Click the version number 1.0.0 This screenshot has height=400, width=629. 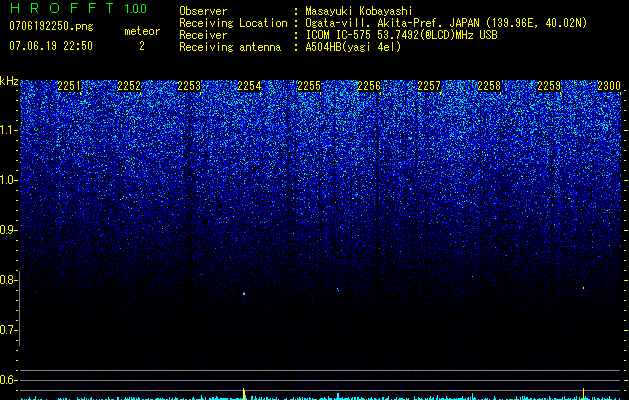coord(135,9)
